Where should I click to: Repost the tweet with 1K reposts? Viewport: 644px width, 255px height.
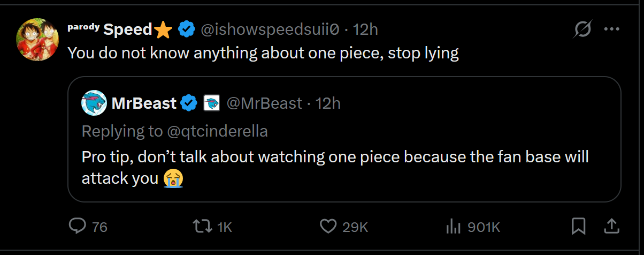click(203, 227)
